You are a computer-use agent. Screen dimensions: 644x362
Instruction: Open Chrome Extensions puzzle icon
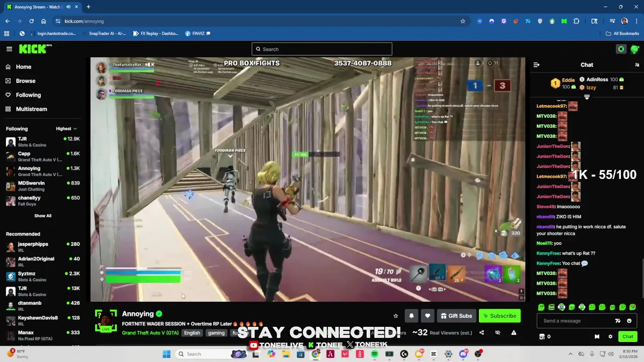point(577,21)
